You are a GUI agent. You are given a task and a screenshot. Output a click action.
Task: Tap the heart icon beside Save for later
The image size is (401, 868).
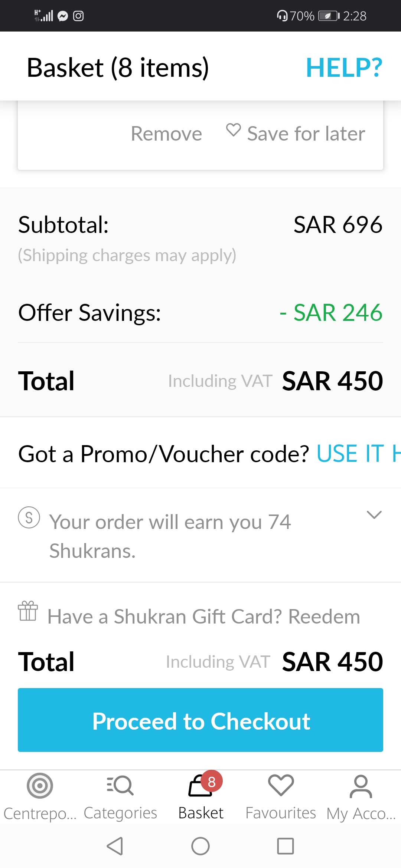[x=234, y=130]
